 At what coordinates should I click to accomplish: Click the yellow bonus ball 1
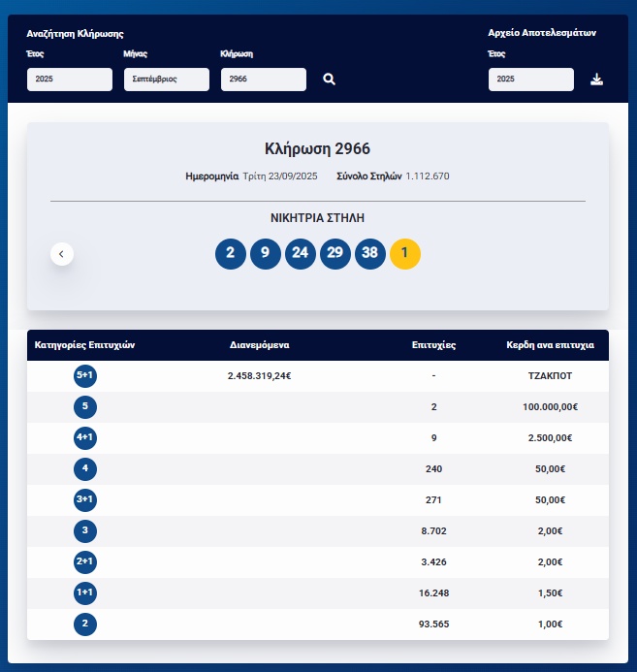point(405,254)
